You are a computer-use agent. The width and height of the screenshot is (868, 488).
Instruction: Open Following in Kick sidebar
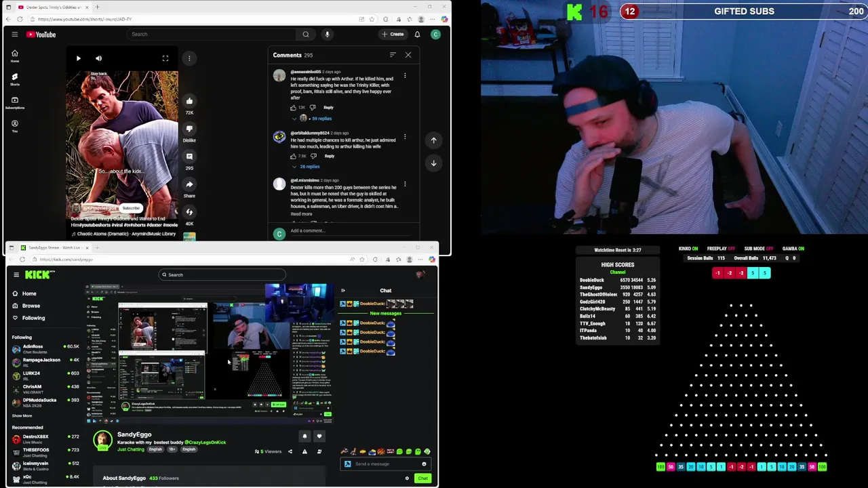tap(33, 318)
